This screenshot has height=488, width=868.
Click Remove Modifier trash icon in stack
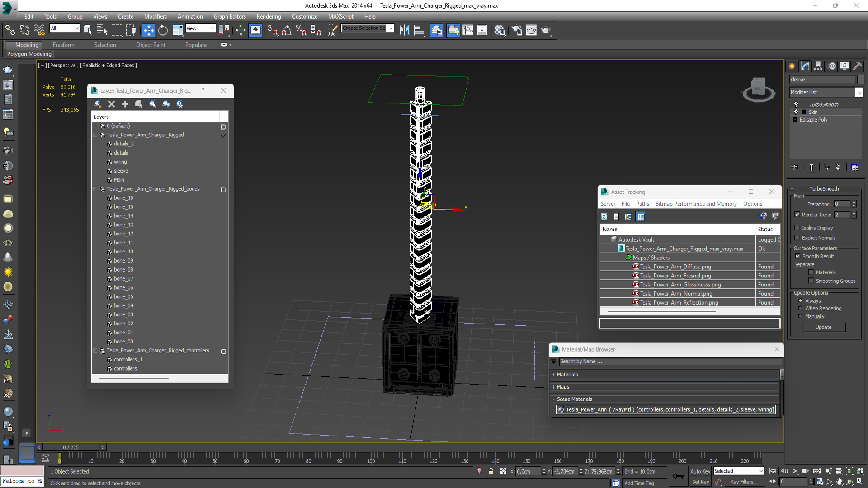(x=838, y=167)
